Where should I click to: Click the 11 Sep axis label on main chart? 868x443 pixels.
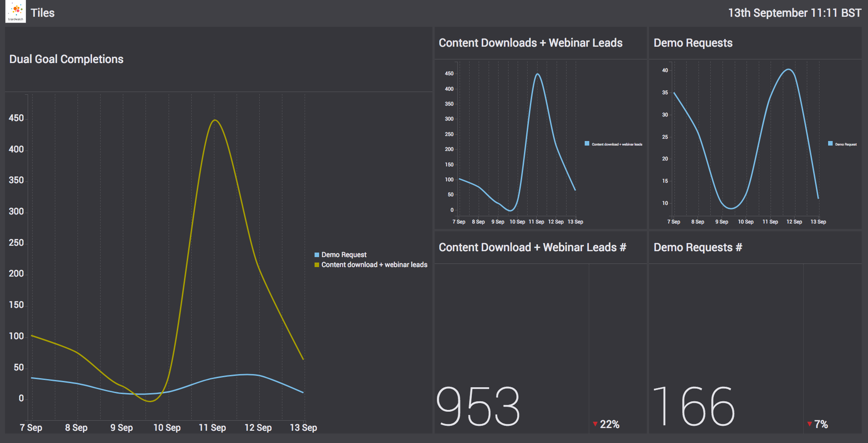pos(212,427)
